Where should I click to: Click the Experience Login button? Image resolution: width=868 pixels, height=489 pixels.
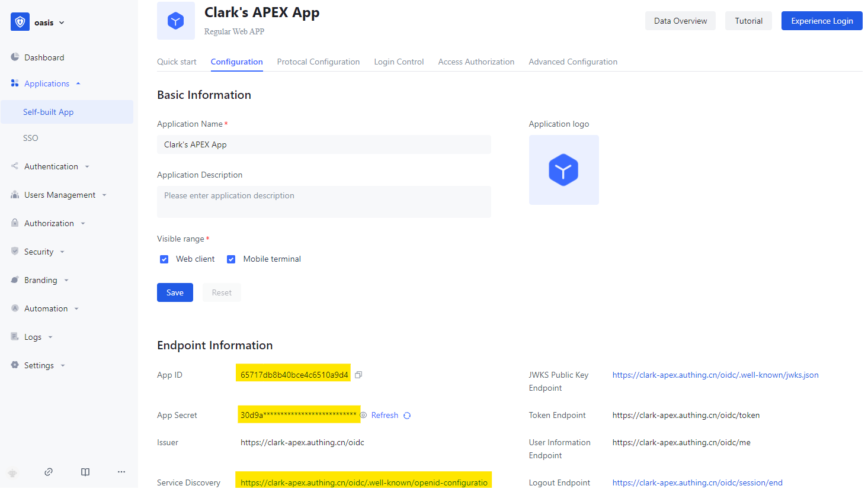coord(822,21)
